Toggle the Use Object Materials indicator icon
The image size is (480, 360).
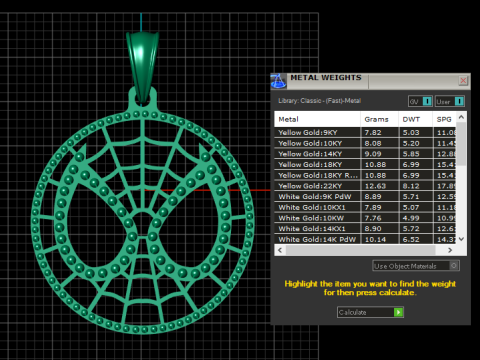[454, 266]
